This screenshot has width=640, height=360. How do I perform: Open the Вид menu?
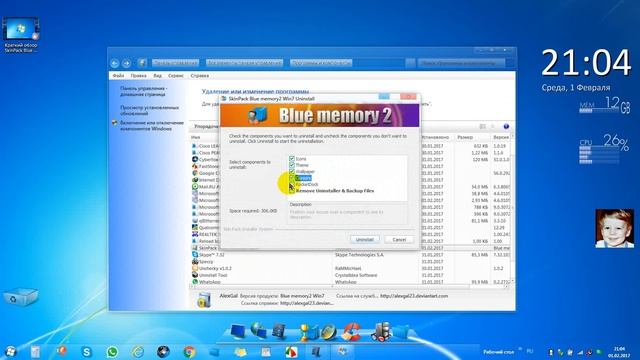[x=158, y=76]
